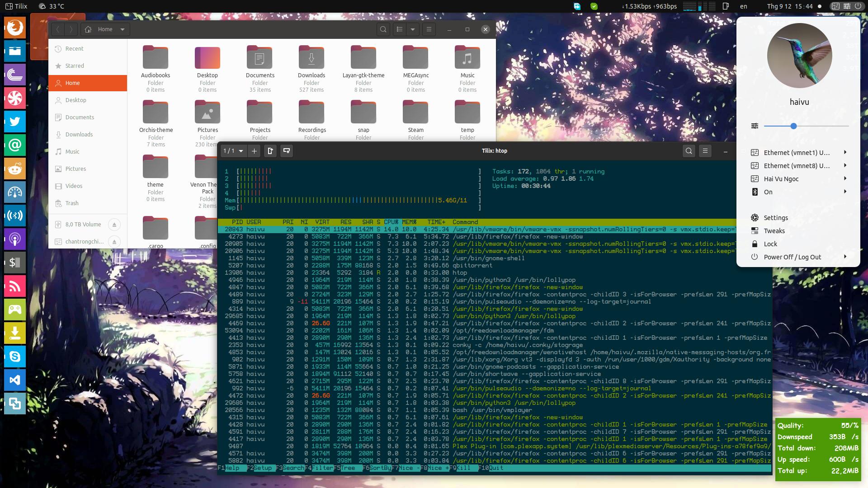Click F3 Search in htop footer

(x=290, y=468)
